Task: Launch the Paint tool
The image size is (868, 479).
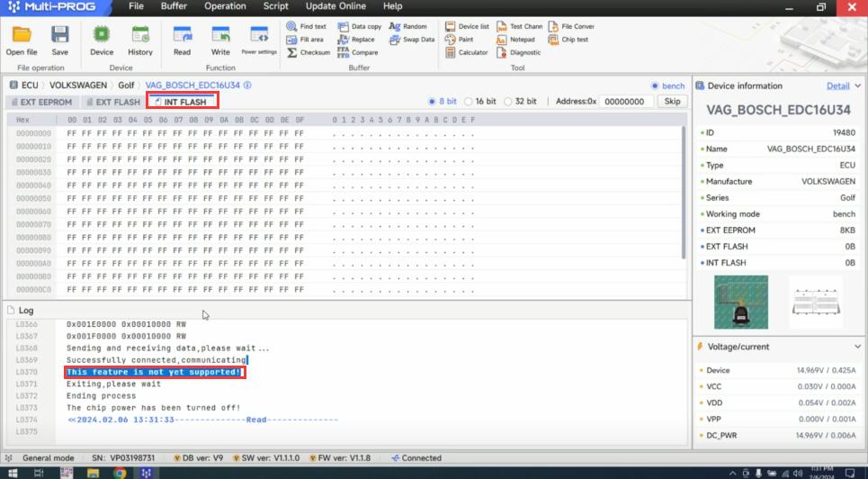Action: coord(460,40)
